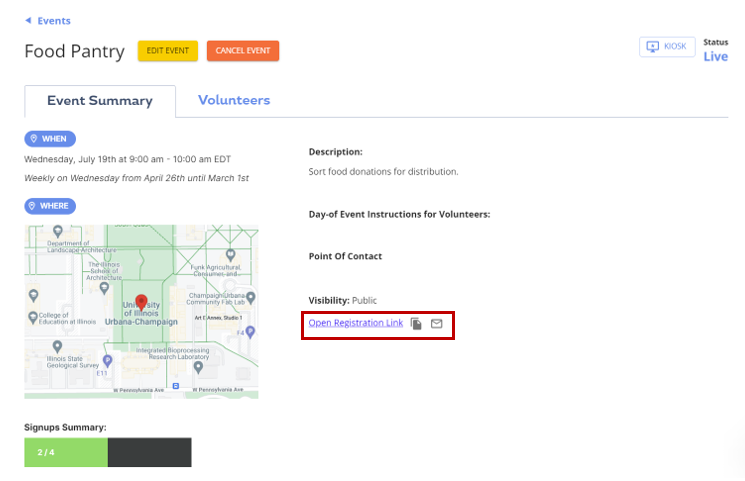745x481 pixels.
Task: Copy the registration link to clipboard
Action: coord(416,324)
